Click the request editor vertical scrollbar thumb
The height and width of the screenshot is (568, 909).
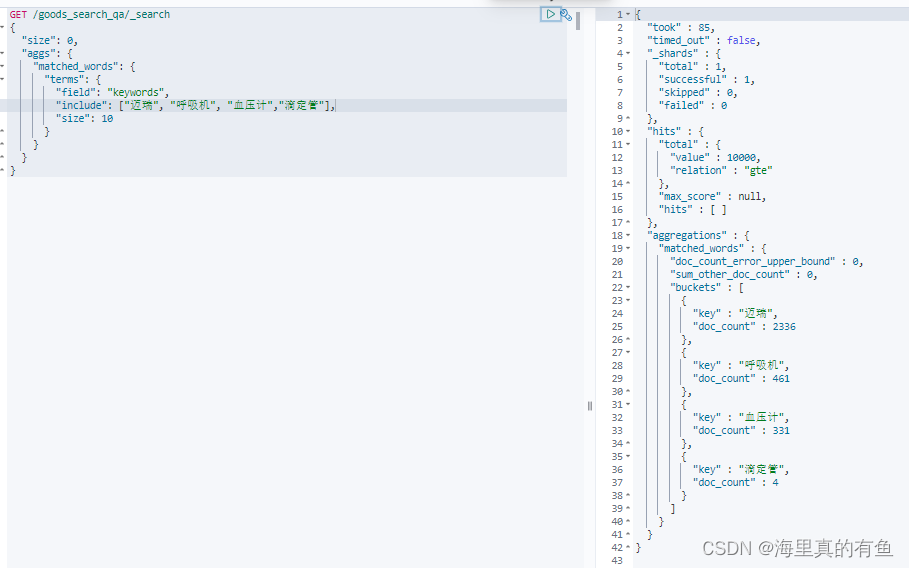pos(578,21)
